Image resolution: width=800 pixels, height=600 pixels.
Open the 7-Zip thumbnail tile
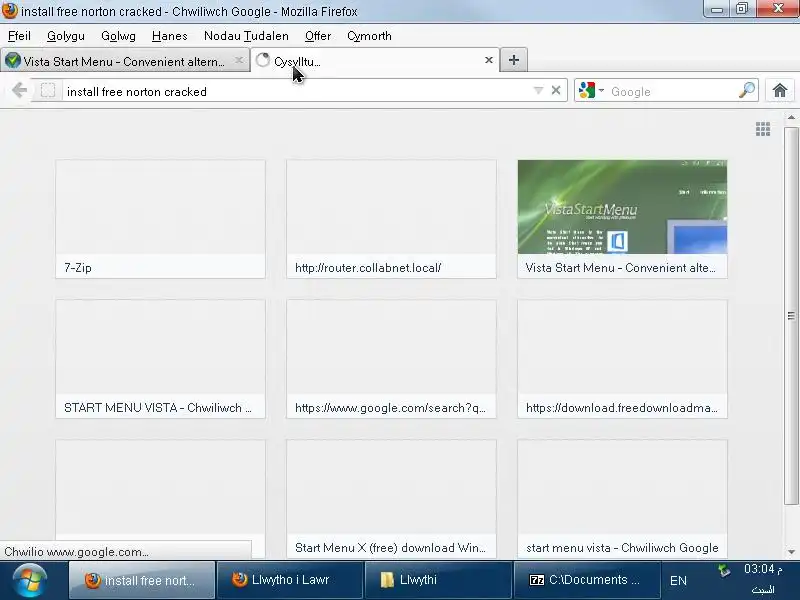[x=161, y=219]
